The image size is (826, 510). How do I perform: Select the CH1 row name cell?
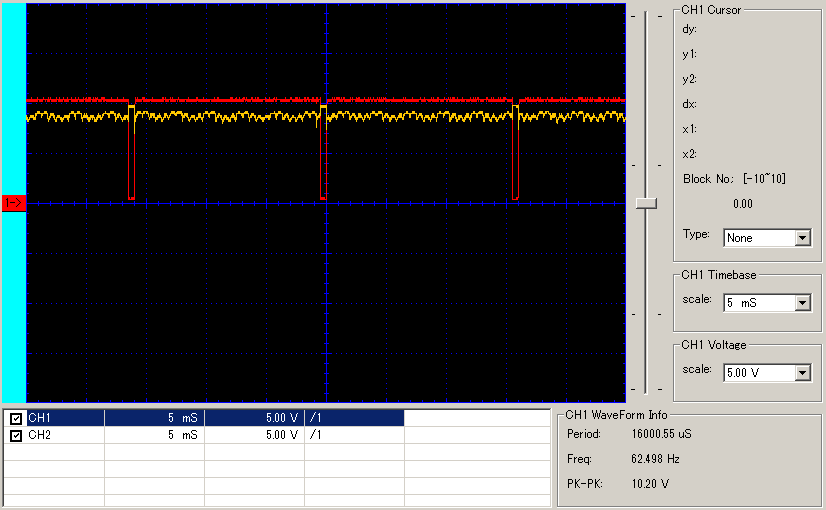tap(65, 418)
